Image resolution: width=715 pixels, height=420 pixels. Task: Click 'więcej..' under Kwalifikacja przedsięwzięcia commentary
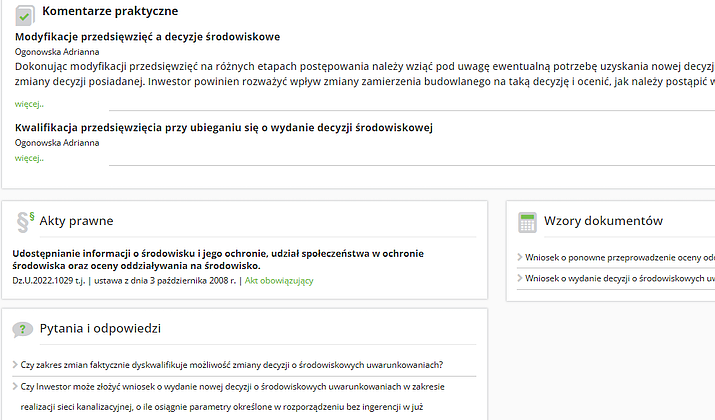tap(29, 158)
